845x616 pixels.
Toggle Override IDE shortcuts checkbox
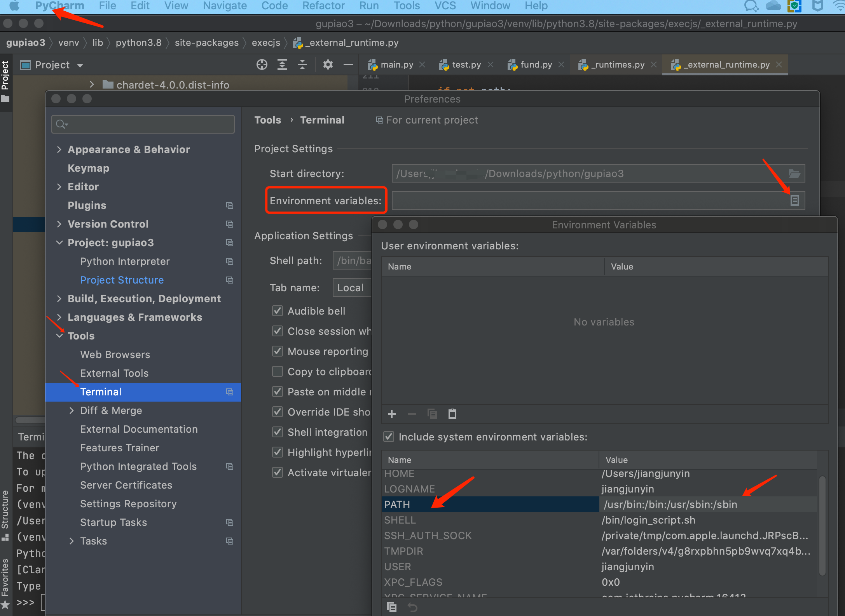pyautogui.click(x=277, y=412)
